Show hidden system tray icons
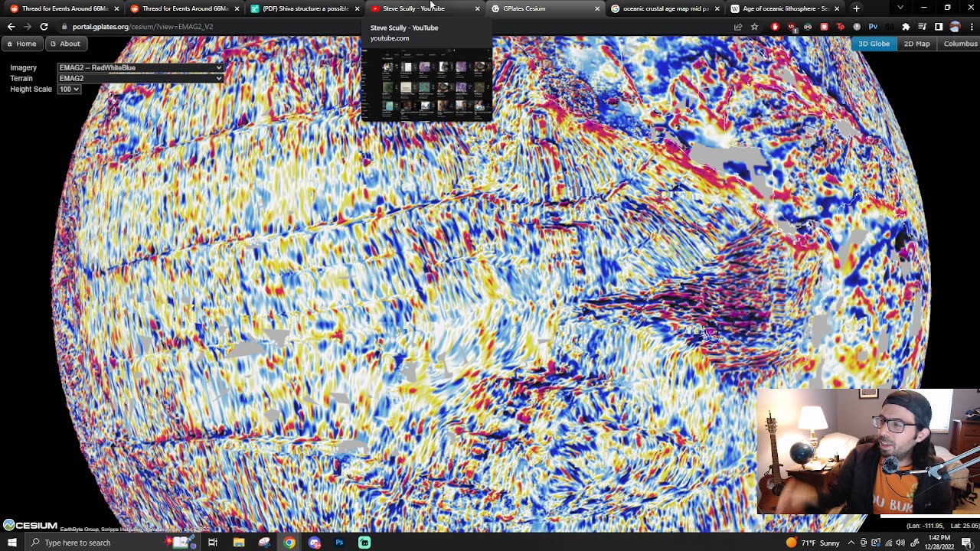 (851, 543)
